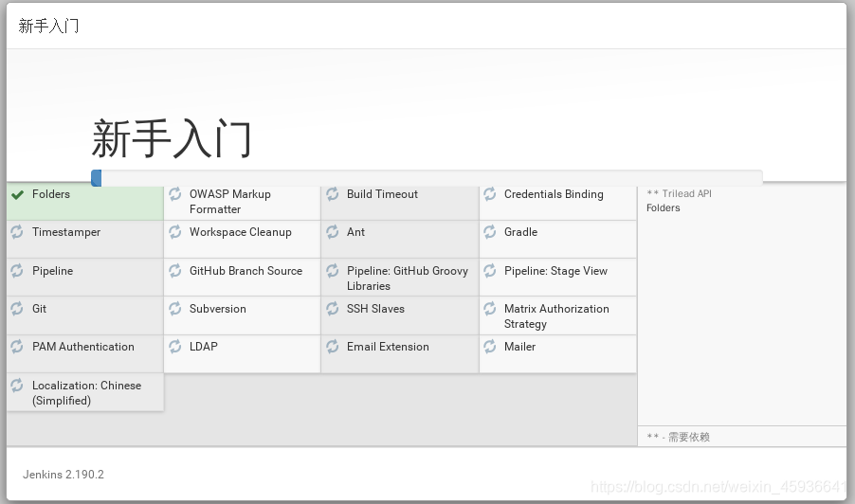The width and height of the screenshot is (855, 504).
Task: Click the pending sync icon beside OWASP Markup Formatter
Action: point(175,194)
